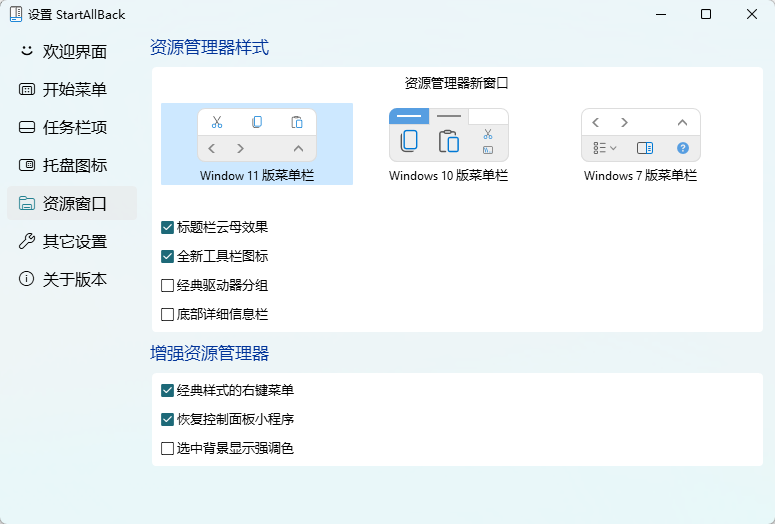
Task: Switch to 开始菜单 settings
Action: (72, 89)
